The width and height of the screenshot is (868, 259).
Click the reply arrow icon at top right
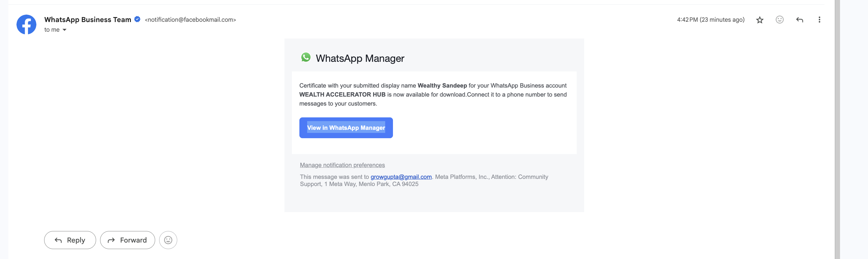point(799,20)
